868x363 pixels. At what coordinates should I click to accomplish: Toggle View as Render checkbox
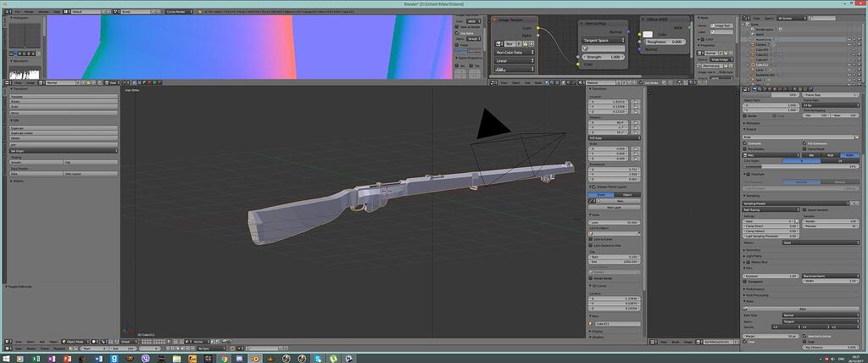(x=457, y=26)
